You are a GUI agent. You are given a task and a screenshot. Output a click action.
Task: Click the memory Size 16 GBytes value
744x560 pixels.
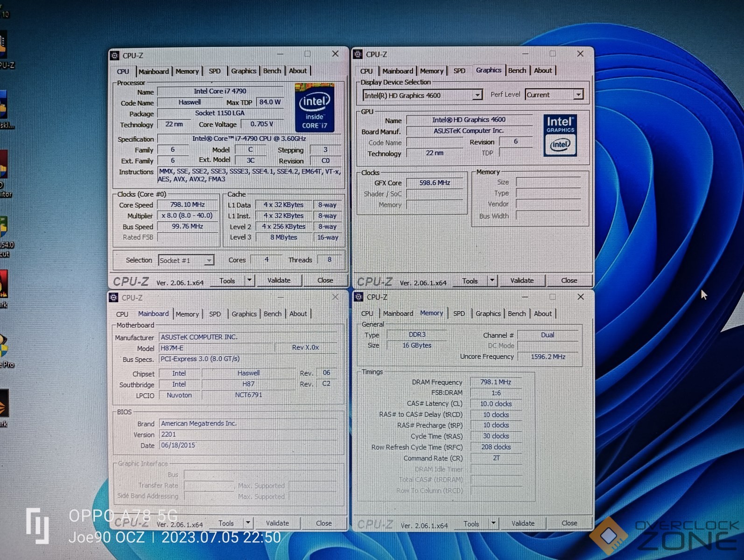pyautogui.click(x=417, y=345)
